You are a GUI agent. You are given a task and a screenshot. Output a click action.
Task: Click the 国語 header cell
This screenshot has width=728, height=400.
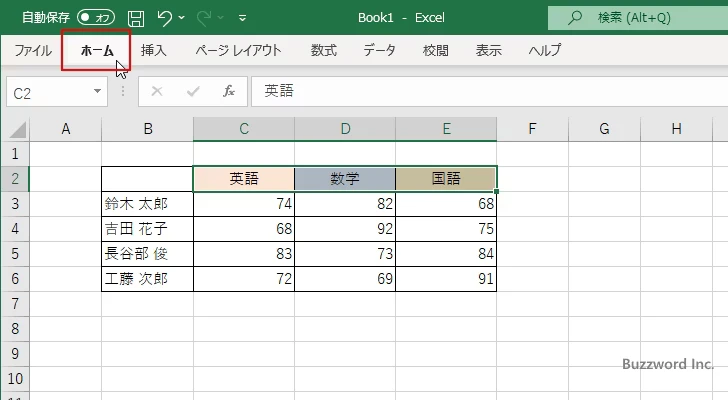[446, 179]
